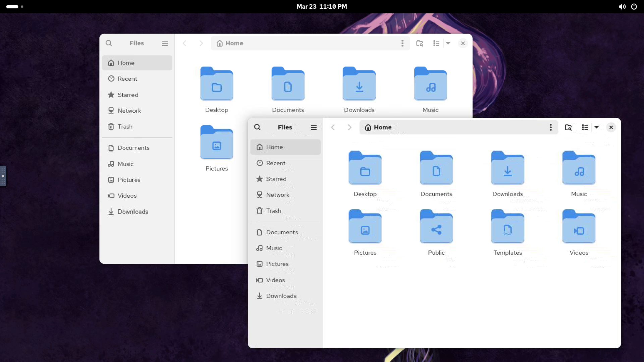
Task: Click search icon in front Files window
Action: pos(257,127)
